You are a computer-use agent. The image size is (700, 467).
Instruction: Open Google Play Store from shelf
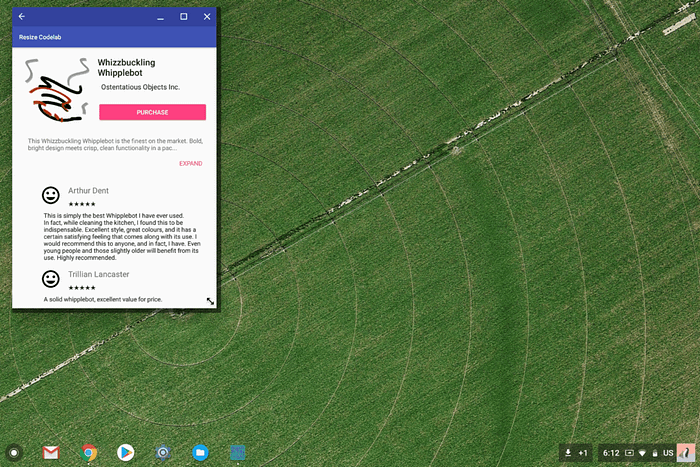[125, 453]
